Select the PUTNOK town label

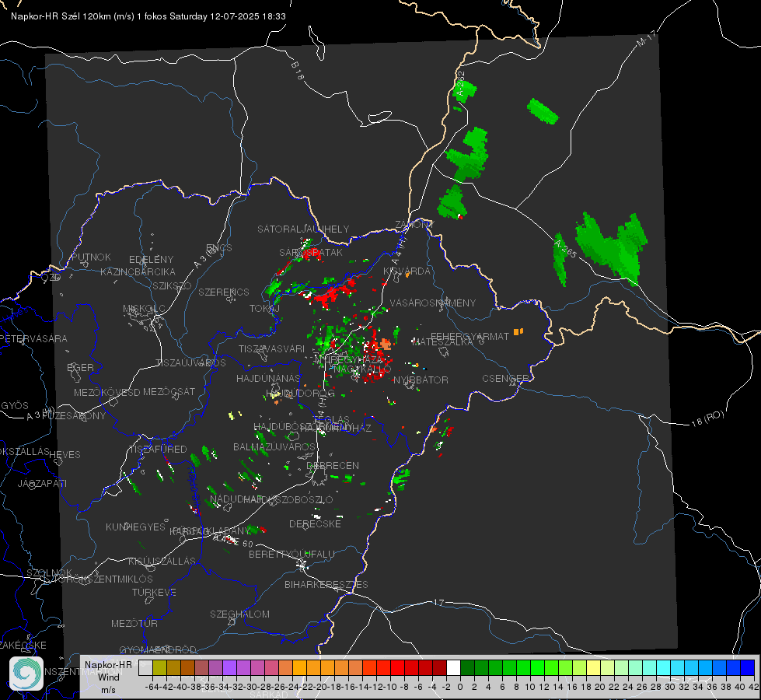coord(91,257)
